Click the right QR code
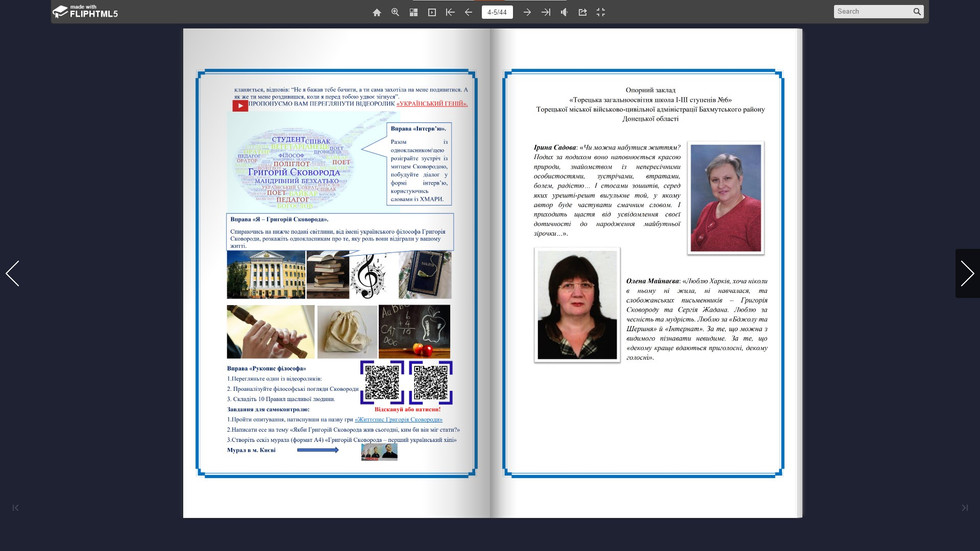This screenshot has height=551, width=980. (x=431, y=382)
